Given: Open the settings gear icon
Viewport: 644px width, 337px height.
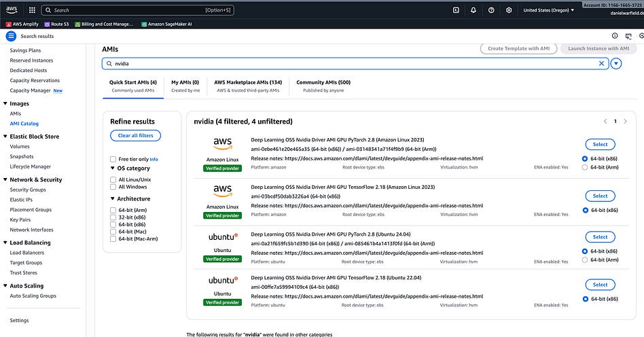Looking at the screenshot, I should [x=509, y=10].
